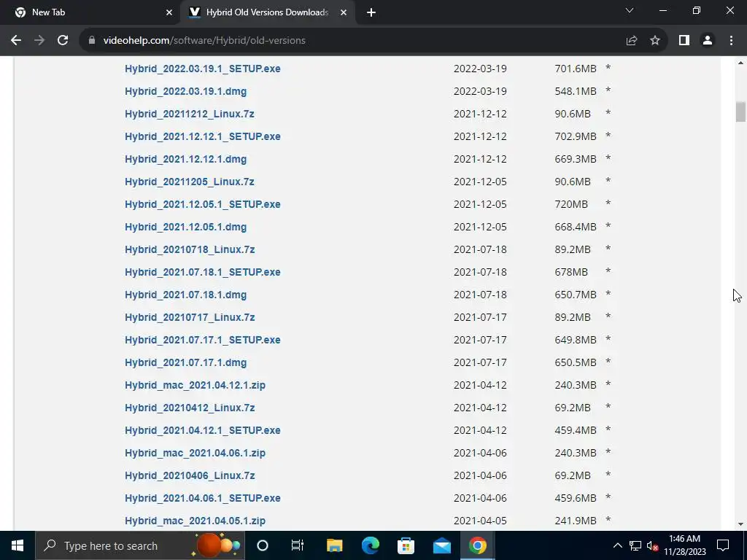747x560 pixels.
Task: Click the taskbar search box
Action: tap(140, 545)
